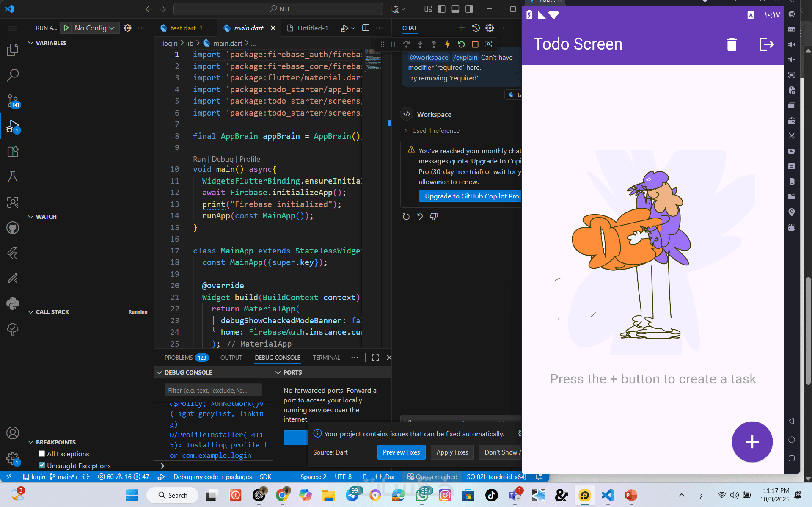812x507 pixels.
Task: Select the Debug Console panel tab
Action: coord(278,358)
